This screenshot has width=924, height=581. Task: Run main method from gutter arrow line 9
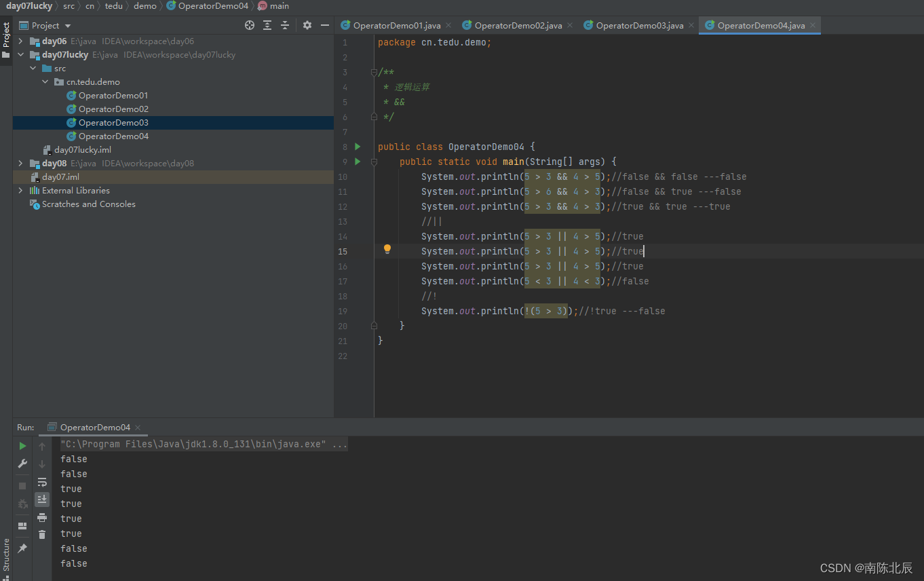click(358, 162)
